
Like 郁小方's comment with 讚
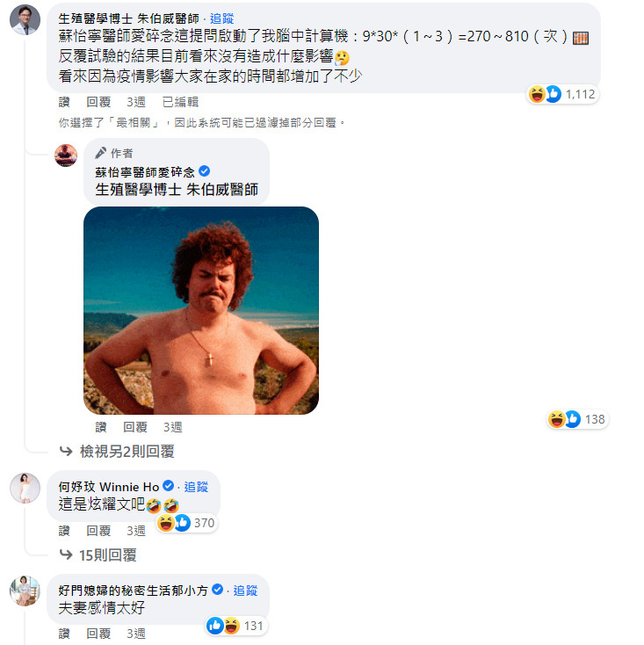(64, 634)
